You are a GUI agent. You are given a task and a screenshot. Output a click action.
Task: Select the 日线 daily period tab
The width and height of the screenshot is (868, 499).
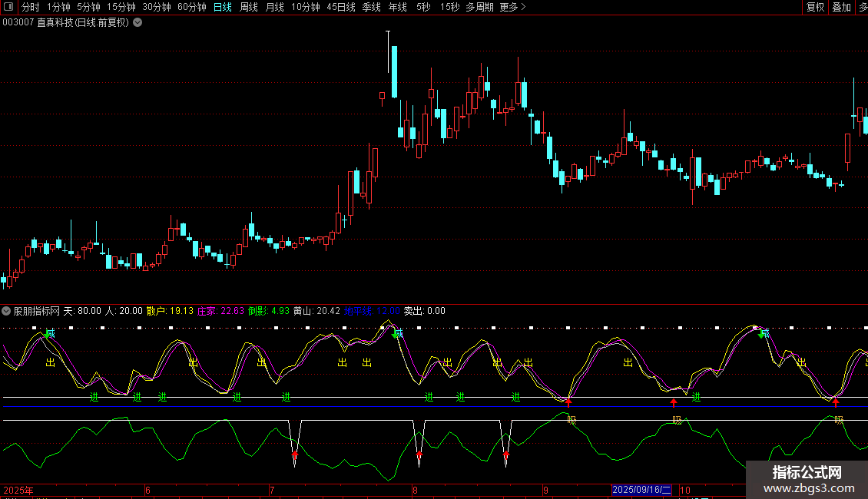[x=222, y=7]
